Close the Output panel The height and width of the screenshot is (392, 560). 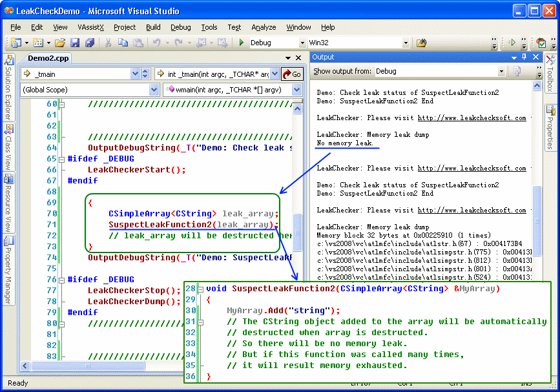point(535,57)
